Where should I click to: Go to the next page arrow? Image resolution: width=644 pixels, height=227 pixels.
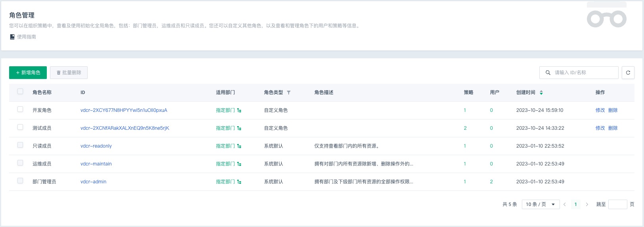coord(587,204)
